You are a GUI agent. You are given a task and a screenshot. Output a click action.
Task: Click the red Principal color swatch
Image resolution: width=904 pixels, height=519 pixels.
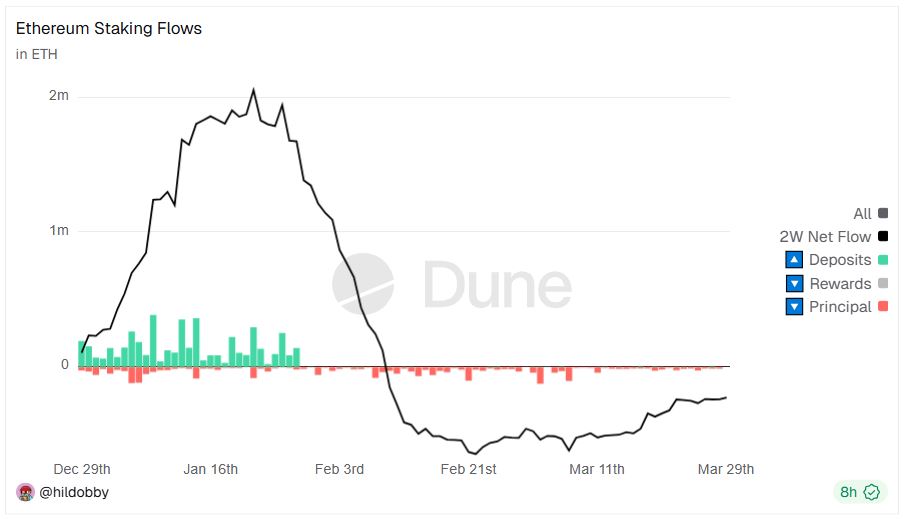coord(882,307)
